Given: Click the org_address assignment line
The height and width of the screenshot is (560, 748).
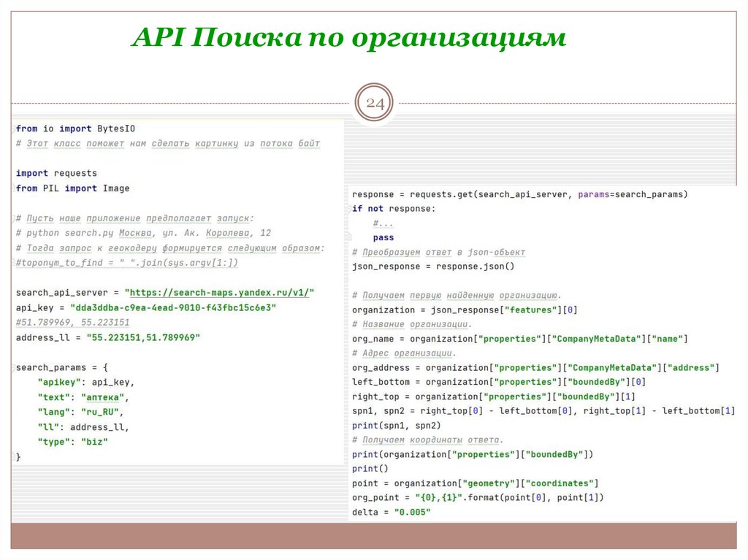Looking at the screenshot, I should 535,368.
